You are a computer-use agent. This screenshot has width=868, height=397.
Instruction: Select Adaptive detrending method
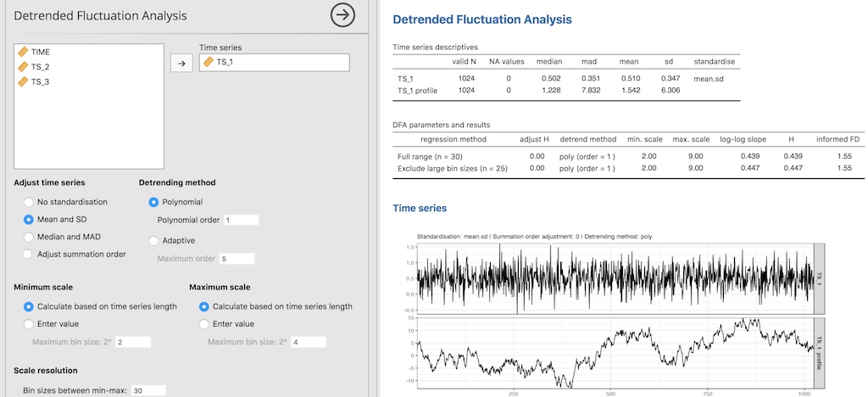pos(154,240)
